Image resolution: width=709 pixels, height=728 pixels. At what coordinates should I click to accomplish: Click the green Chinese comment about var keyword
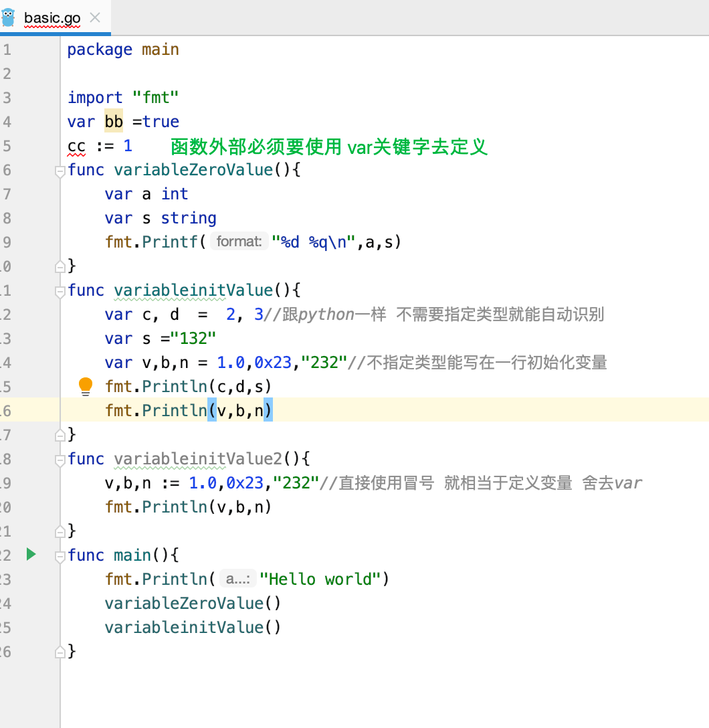click(x=328, y=147)
